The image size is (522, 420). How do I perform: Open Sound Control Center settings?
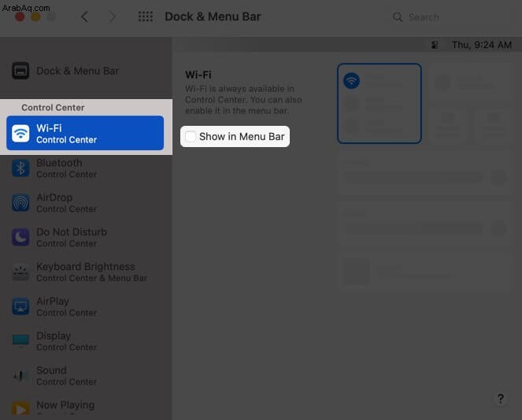(x=85, y=375)
